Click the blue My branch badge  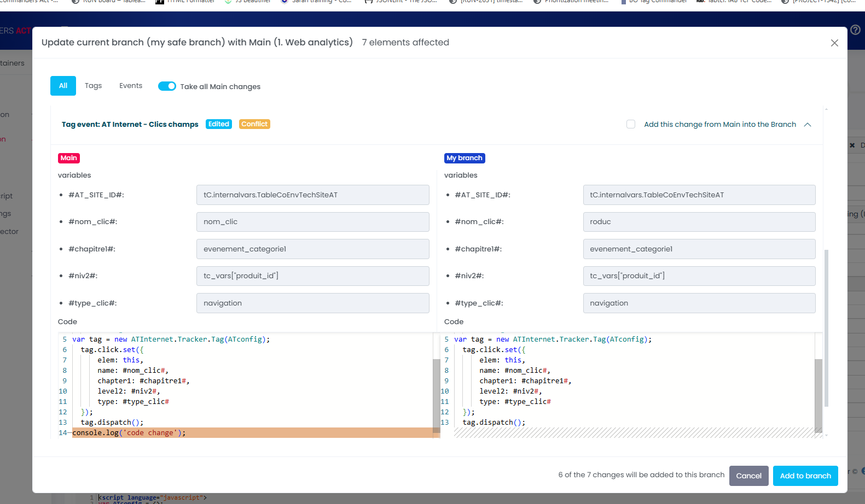(x=464, y=158)
